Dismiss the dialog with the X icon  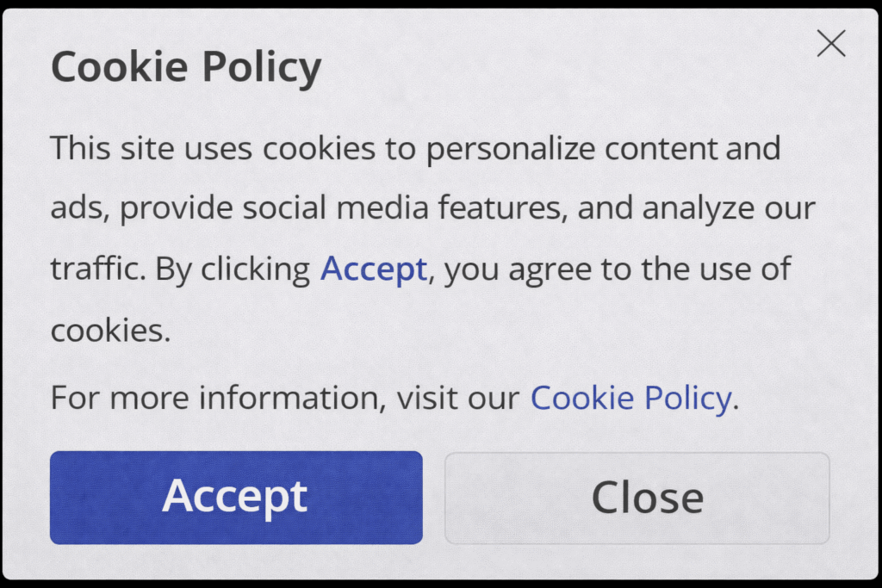point(830,43)
